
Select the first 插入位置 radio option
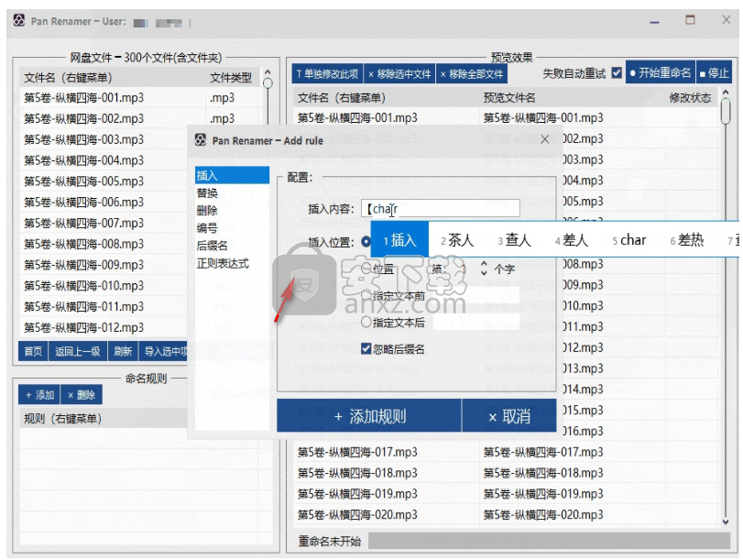pos(366,241)
